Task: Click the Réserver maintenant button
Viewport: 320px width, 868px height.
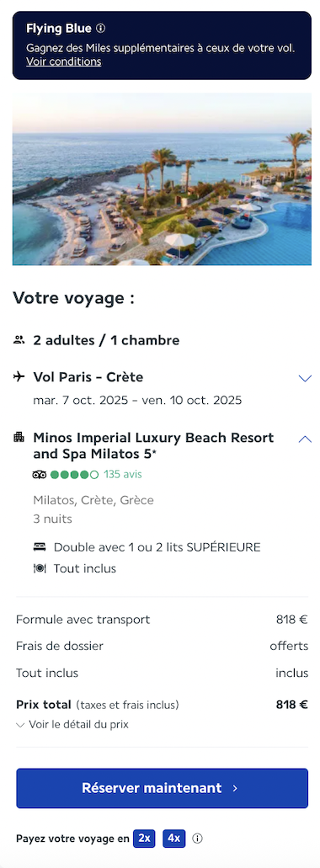Action: (x=163, y=788)
